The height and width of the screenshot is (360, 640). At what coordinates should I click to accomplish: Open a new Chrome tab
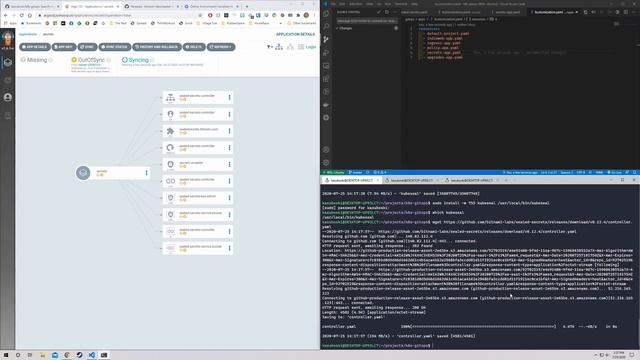click(x=247, y=7)
